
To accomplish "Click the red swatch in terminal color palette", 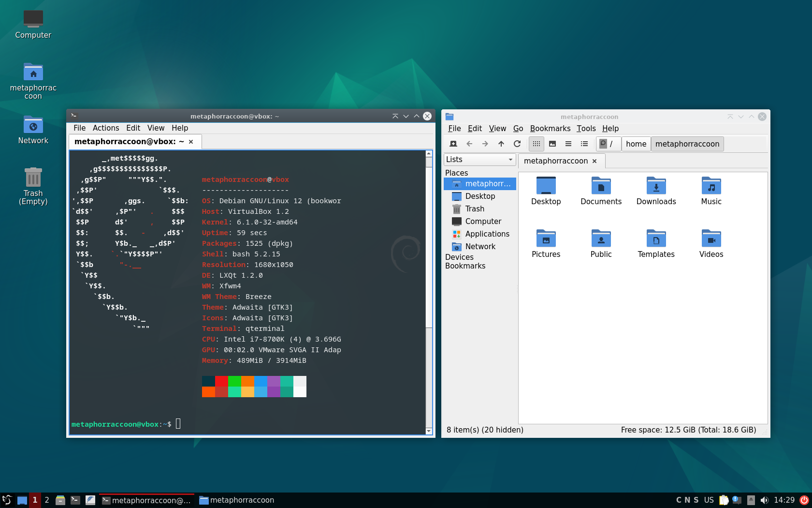I will pos(221,381).
